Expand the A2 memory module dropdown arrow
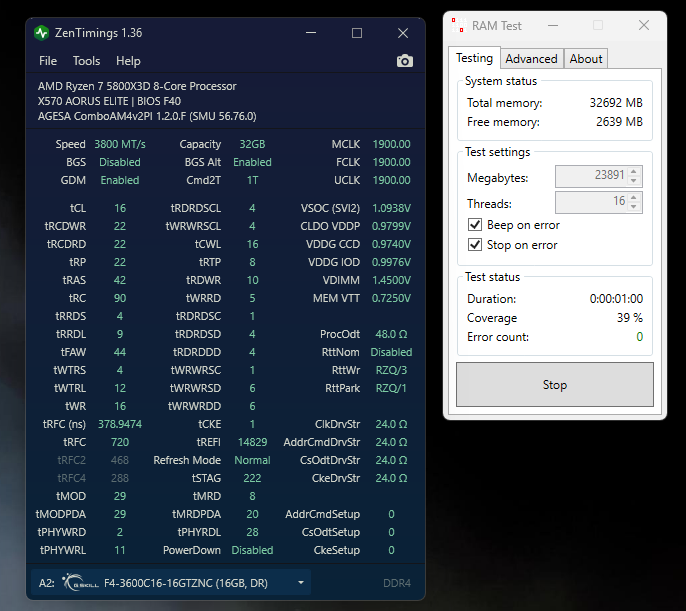The image size is (686, 611). point(301,583)
